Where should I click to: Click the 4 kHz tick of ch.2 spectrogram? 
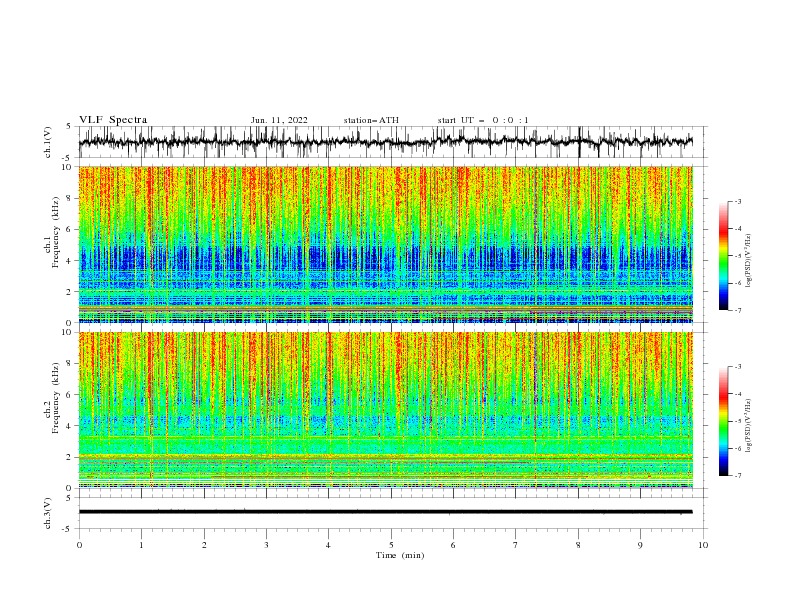click(x=69, y=426)
